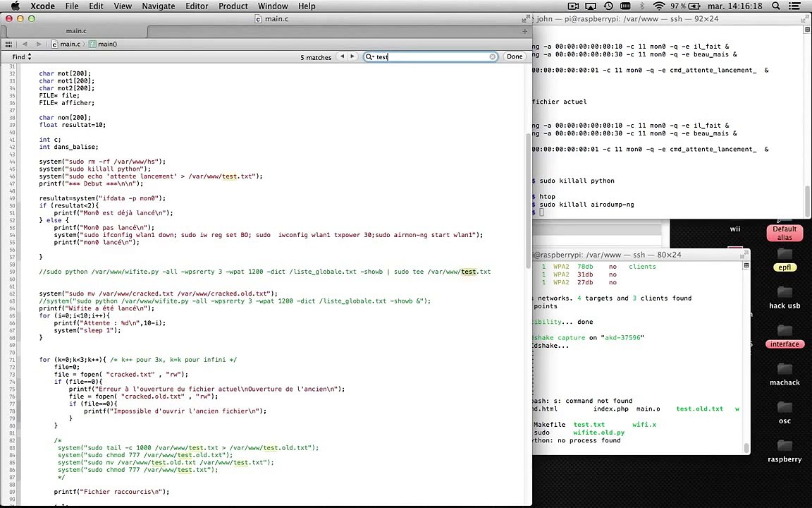The image size is (812, 508).
Task: Open the Find mode popup
Action: 22,57
